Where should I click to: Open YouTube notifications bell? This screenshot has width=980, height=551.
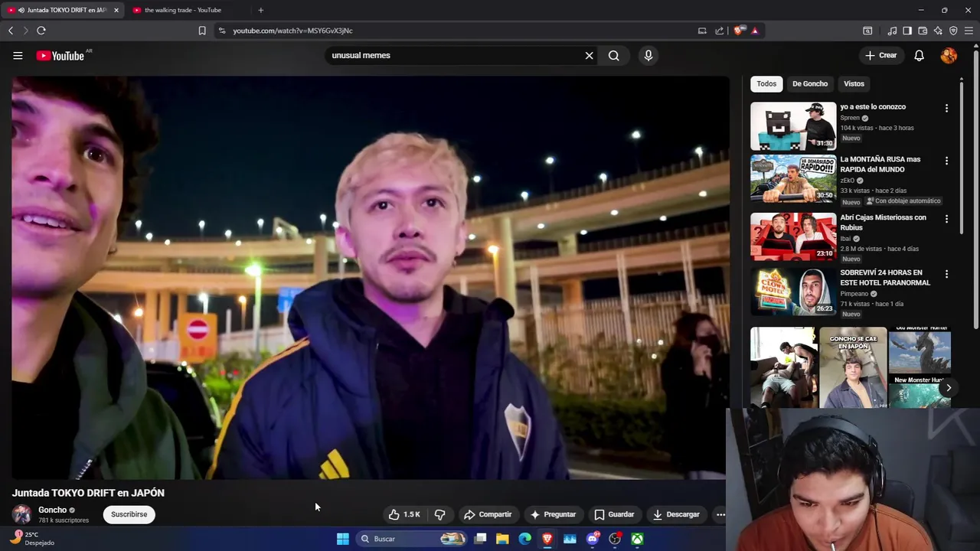tap(919, 55)
